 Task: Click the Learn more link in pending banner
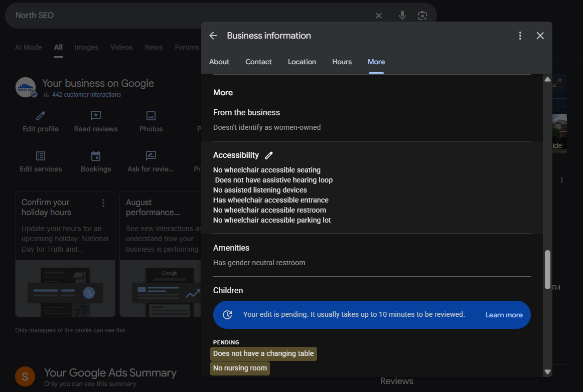504,315
